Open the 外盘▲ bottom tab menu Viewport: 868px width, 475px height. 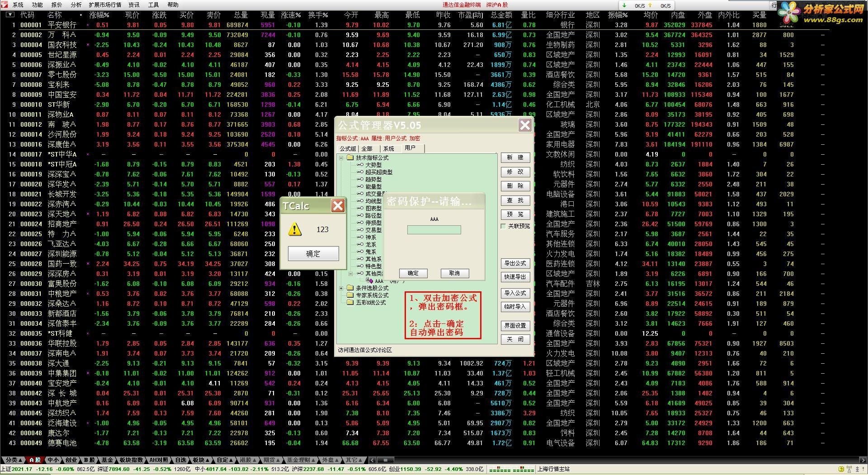[330, 460]
